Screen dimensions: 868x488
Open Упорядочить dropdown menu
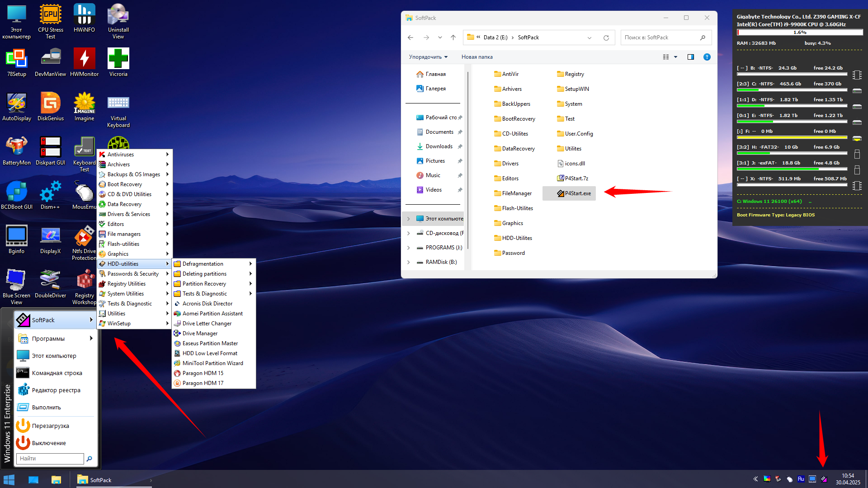point(428,57)
